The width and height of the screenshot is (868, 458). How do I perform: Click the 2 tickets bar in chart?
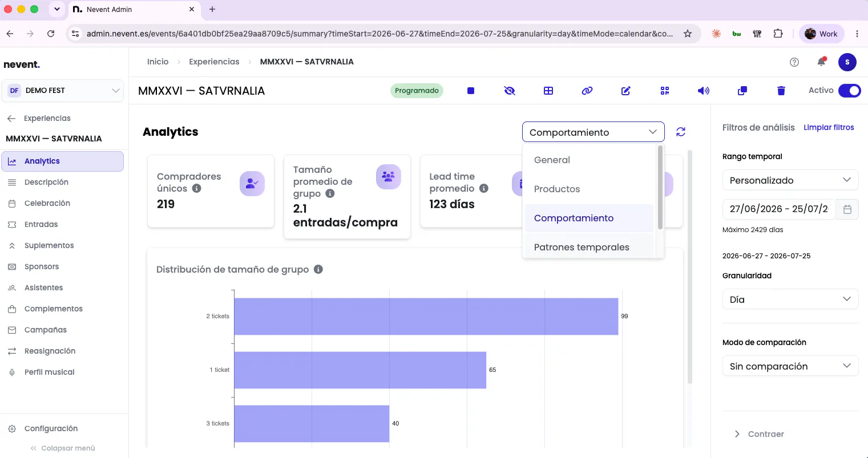(426, 317)
